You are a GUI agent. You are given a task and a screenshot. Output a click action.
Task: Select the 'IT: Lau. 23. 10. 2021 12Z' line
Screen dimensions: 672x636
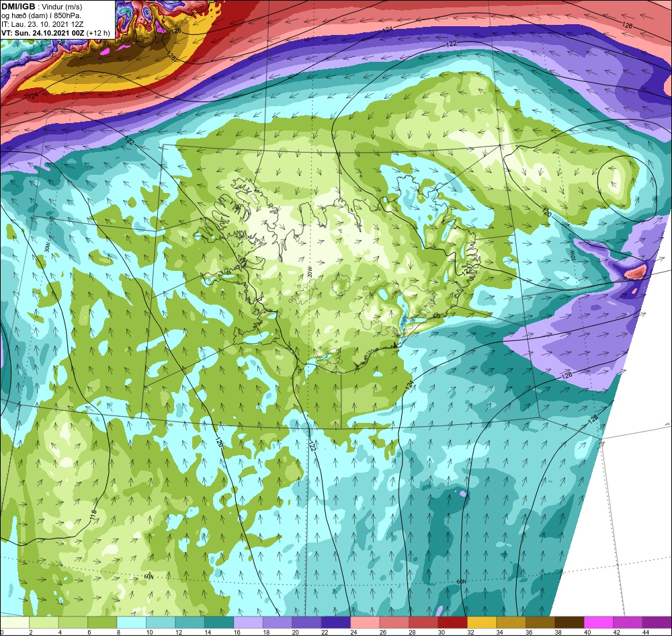tap(42, 24)
